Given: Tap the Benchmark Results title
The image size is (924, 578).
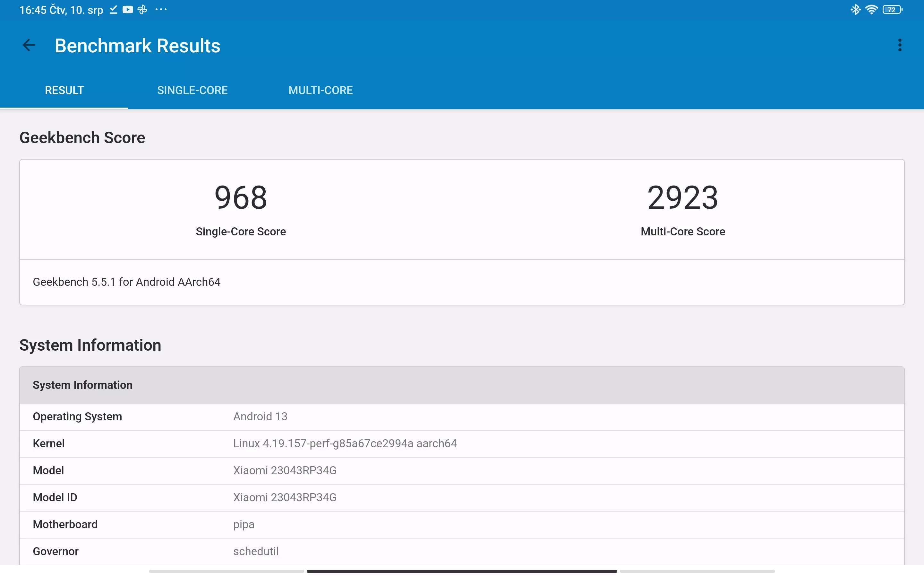Looking at the screenshot, I should point(137,46).
